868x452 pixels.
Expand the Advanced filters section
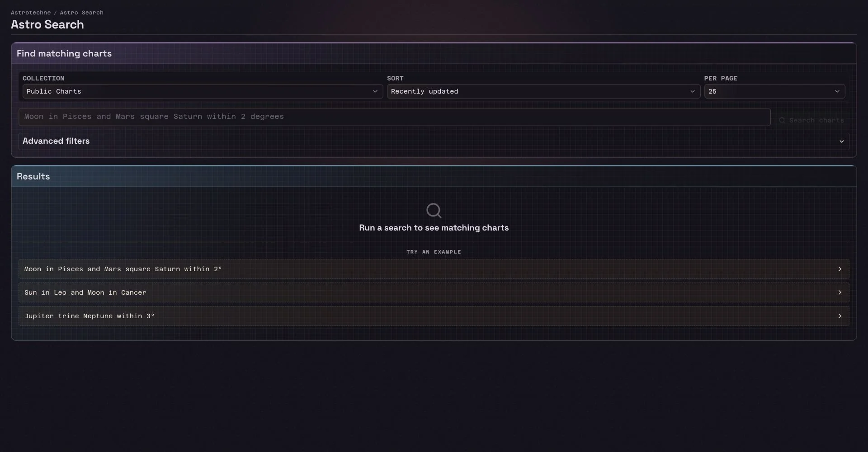[434, 141]
